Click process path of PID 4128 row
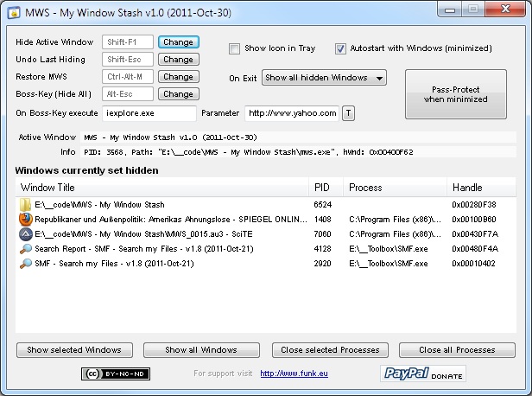 389,249
